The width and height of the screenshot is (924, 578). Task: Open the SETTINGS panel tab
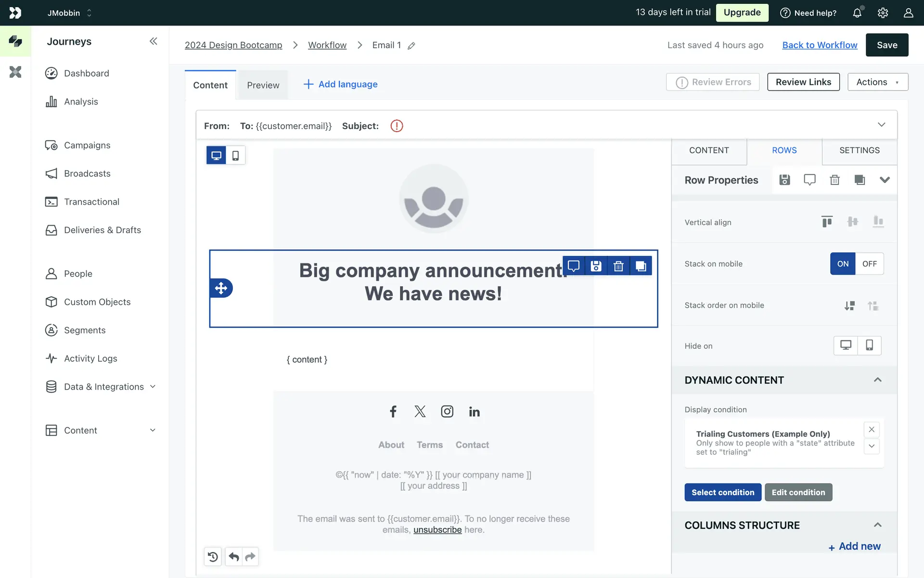coord(859,150)
